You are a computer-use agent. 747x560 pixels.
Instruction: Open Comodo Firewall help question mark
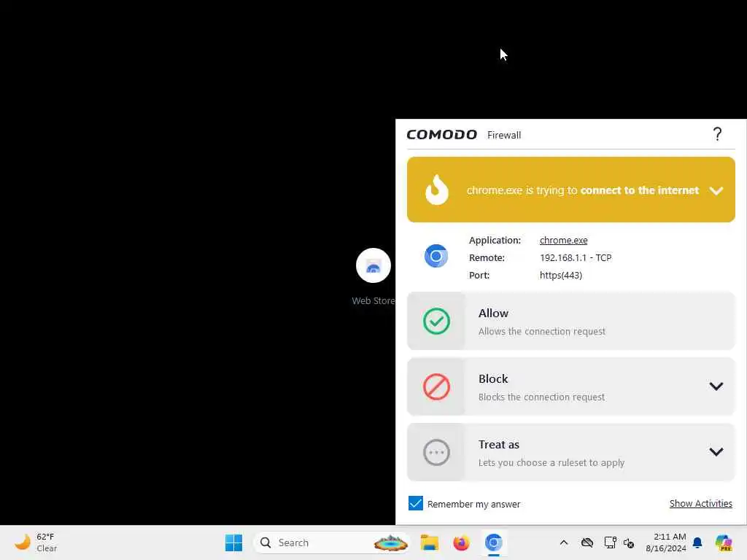tap(717, 134)
